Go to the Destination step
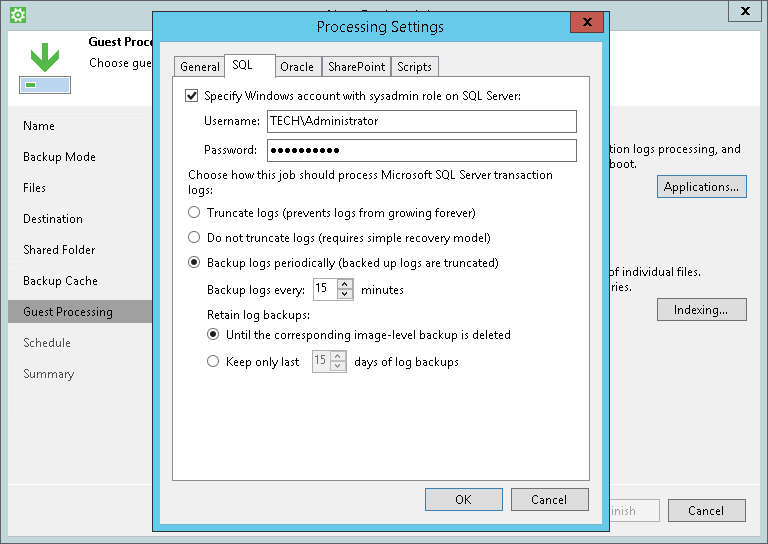 [x=53, y=218]
